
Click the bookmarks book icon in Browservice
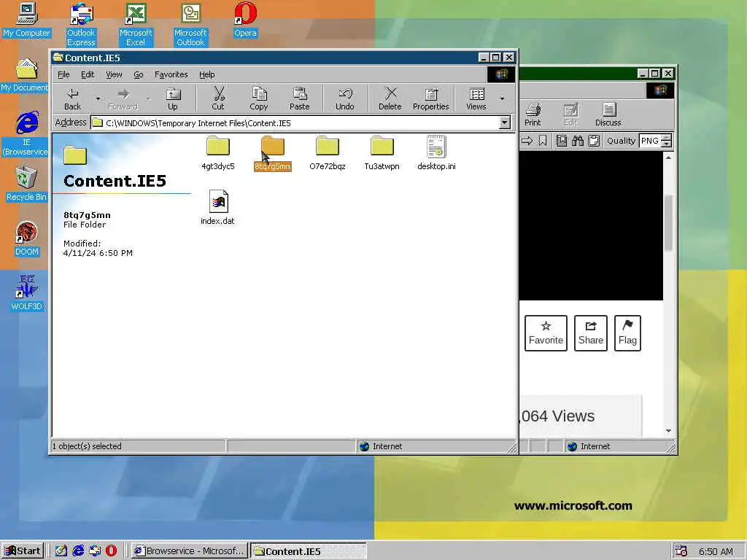(562, 141)
